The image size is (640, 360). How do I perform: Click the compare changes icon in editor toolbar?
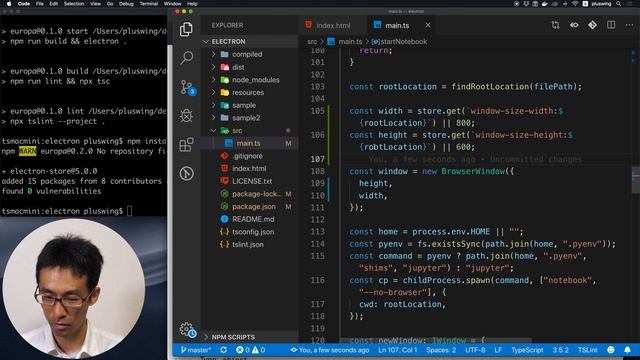(556, 25)
